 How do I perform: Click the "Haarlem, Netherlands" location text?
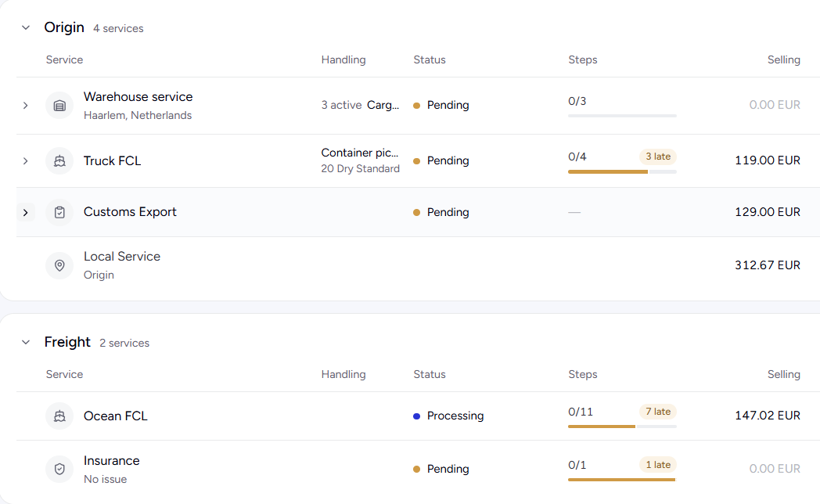(138, 116)
